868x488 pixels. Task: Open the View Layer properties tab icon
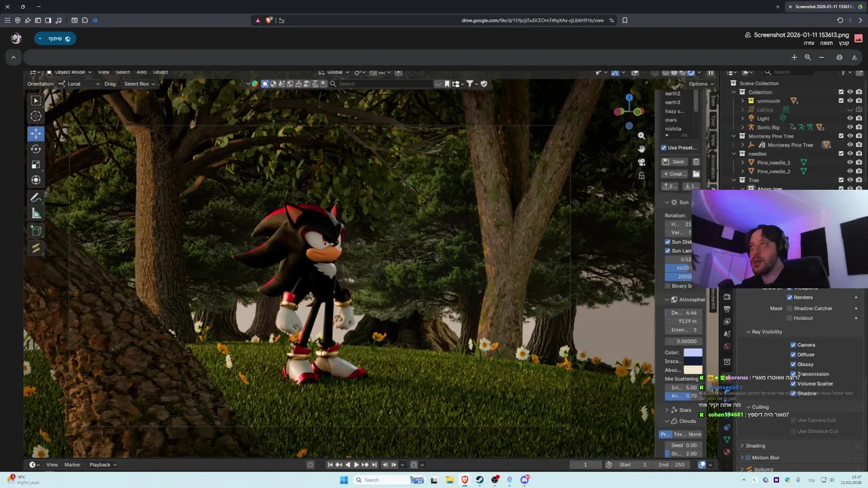(x=727, y=321)
